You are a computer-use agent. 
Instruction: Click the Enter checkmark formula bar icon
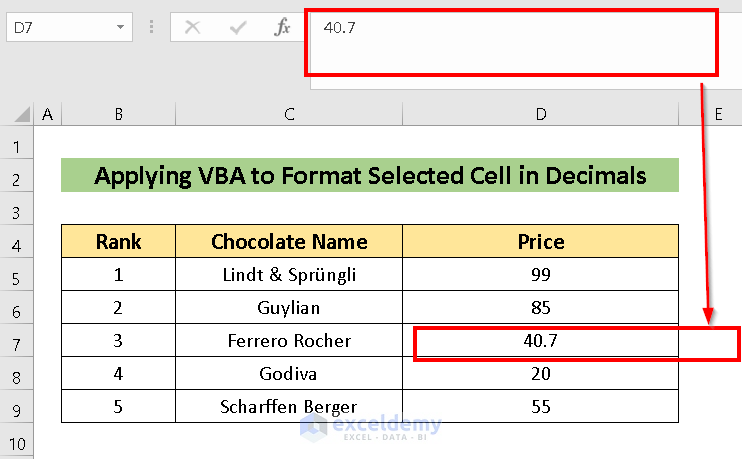pyautogui.click(x=238, y=28)
